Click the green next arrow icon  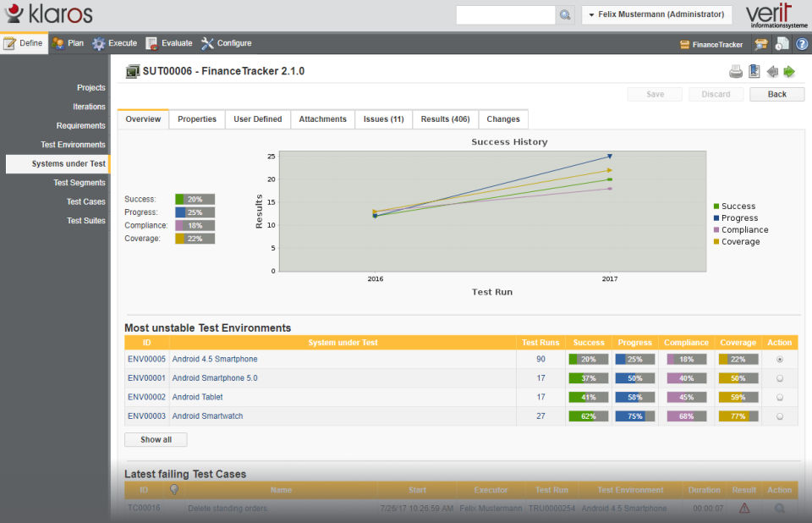click(789, 72)
